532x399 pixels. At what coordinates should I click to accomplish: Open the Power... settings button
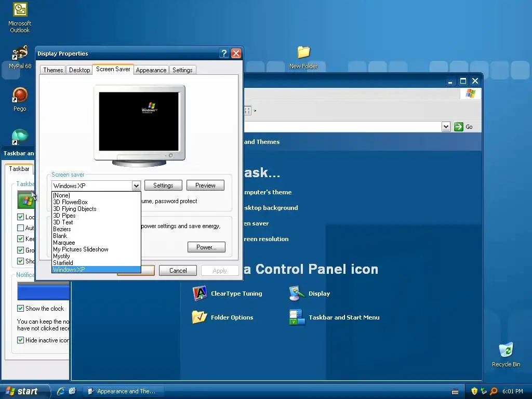(206, 247)
